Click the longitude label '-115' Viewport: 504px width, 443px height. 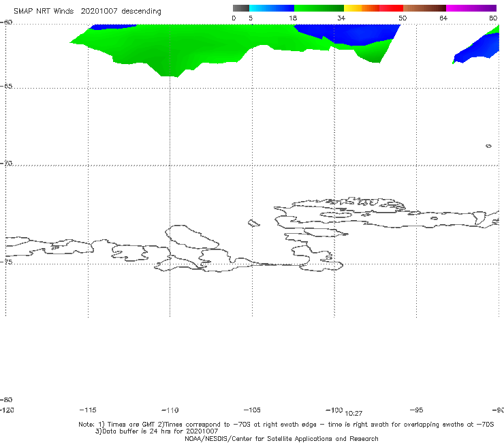click(88, 410)
